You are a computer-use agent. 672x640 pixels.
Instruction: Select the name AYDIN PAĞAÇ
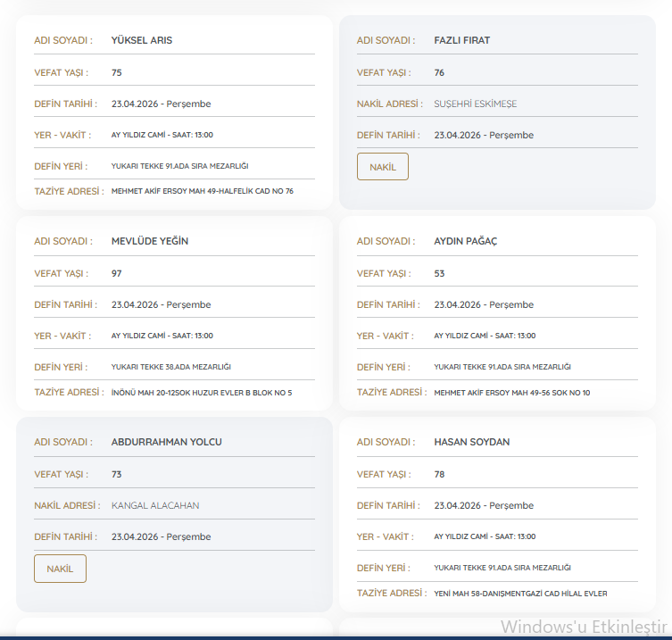coord(465,241)
